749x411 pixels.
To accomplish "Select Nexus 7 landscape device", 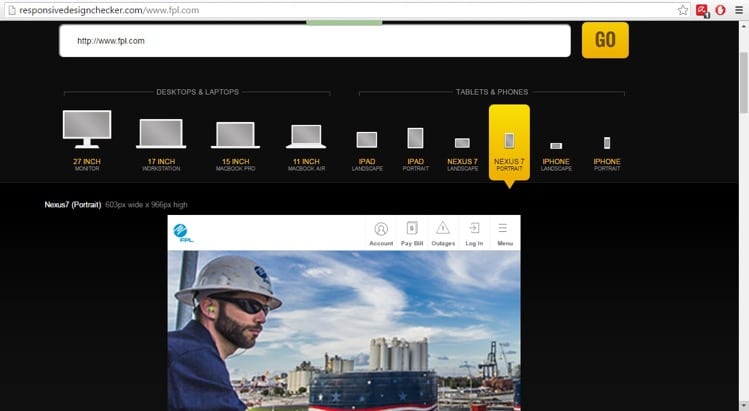I will point(462,144).
